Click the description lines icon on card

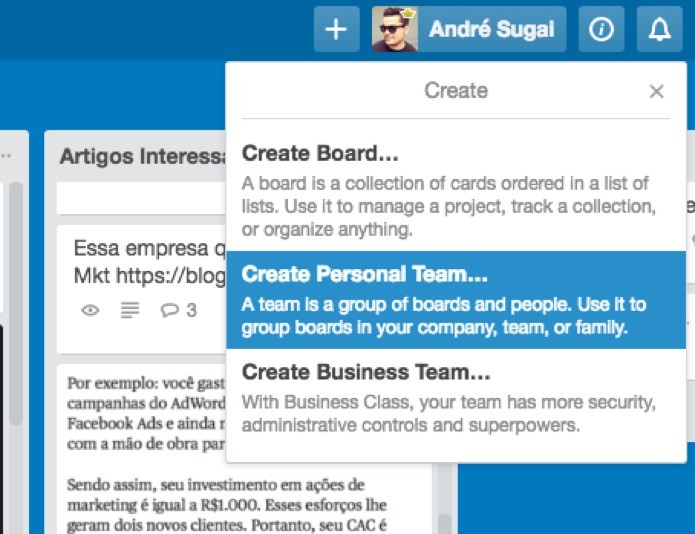pyautogui.click(x=130, y=310)
